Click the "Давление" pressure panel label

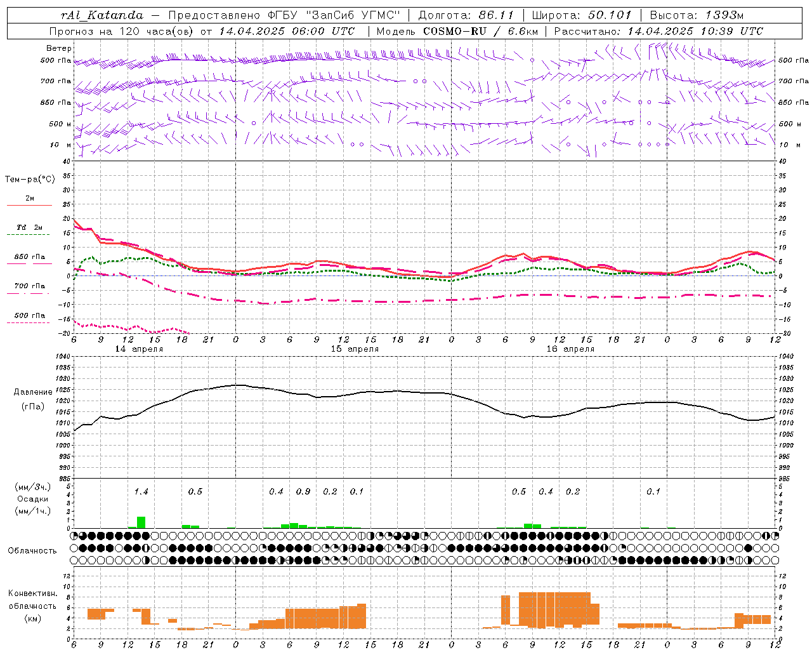(x=32, y=392)
